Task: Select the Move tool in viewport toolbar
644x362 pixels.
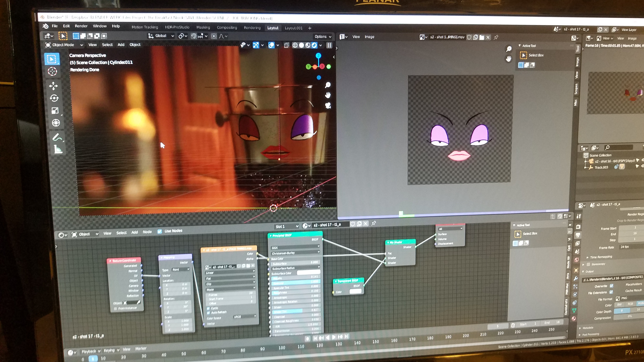Action: click(53, 86)
